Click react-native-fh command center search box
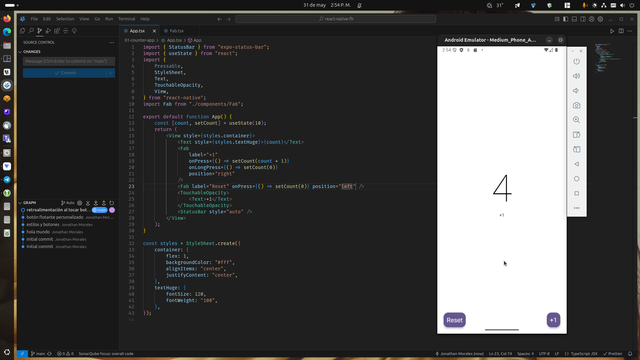The image size is (640, 360). pyautogui.click(x=336, y=19)
